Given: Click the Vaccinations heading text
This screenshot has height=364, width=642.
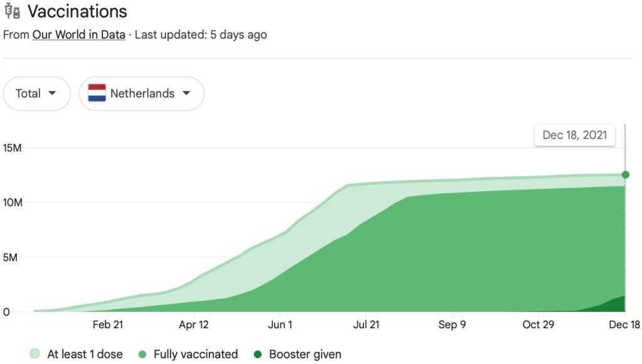Looking at the screenshot, I should (77, 11).
